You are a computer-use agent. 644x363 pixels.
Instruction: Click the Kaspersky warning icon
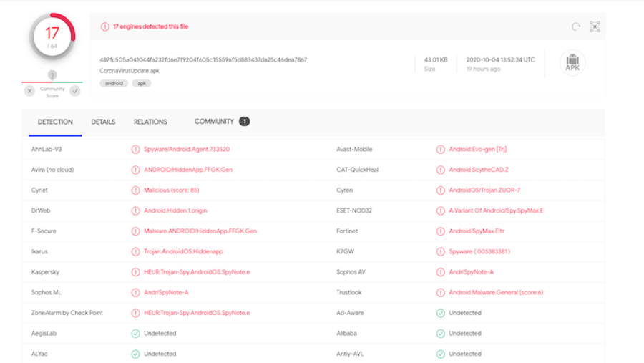point(135,272)
